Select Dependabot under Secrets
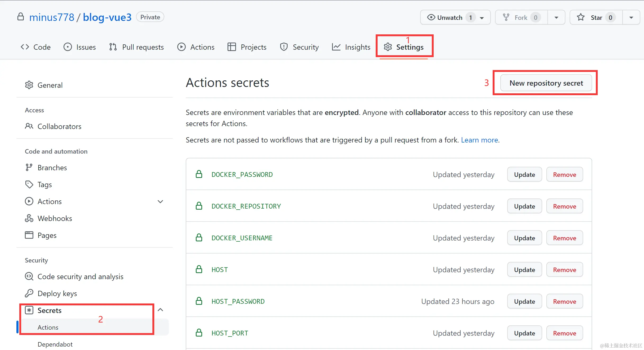644x350 pixels. (55, 344)
